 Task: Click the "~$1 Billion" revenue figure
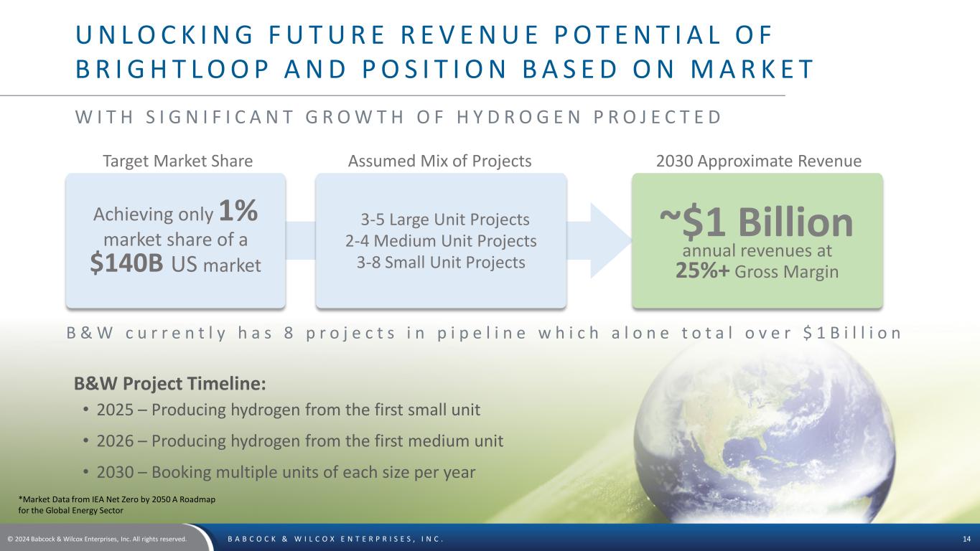[x=757, y=222]
